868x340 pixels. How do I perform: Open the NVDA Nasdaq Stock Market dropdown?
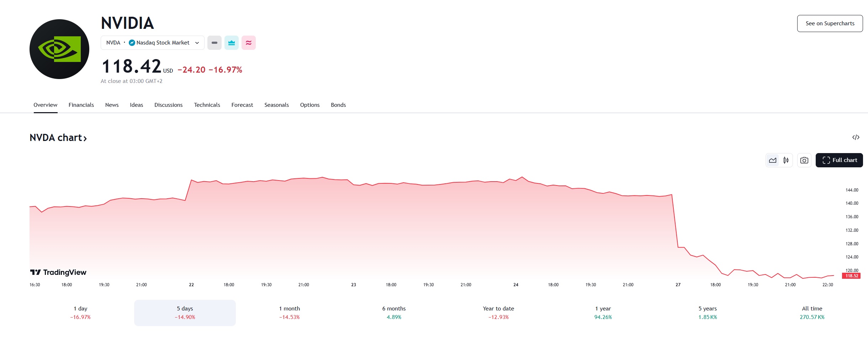pyautogui.click(x=153, y=43)
